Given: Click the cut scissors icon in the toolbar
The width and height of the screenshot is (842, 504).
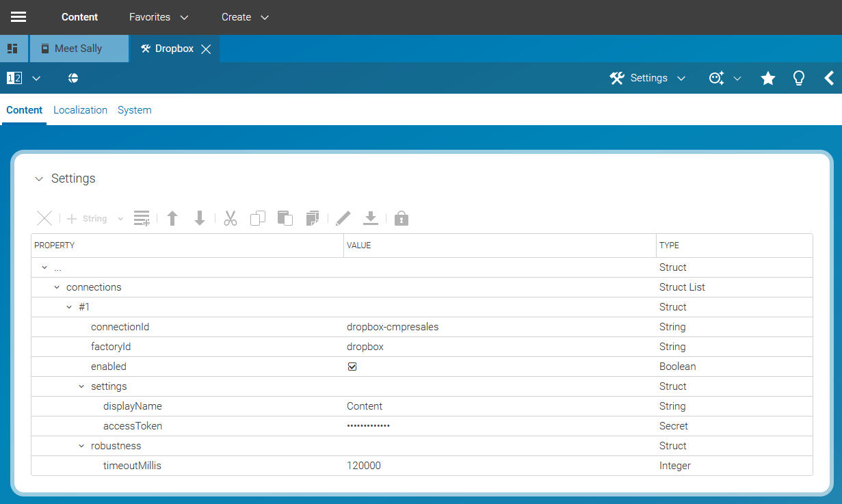Looking at the screenshot, I should [230, 219].
